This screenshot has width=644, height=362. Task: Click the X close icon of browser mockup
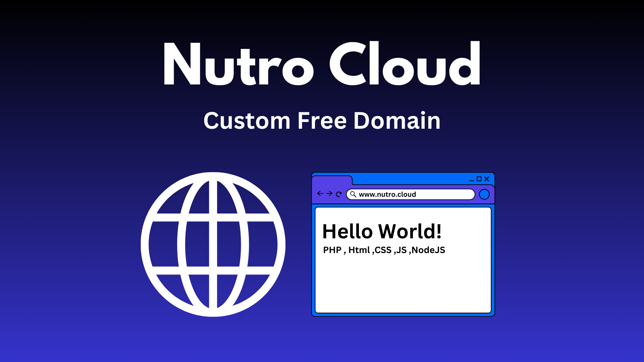[487, 179]
